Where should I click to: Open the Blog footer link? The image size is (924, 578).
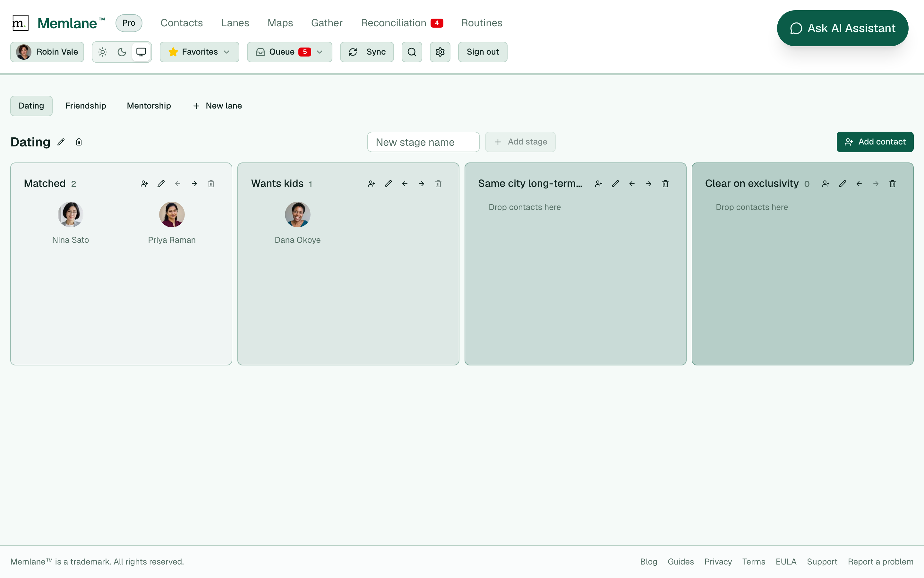pyautogui.click(x=649, y=562)
